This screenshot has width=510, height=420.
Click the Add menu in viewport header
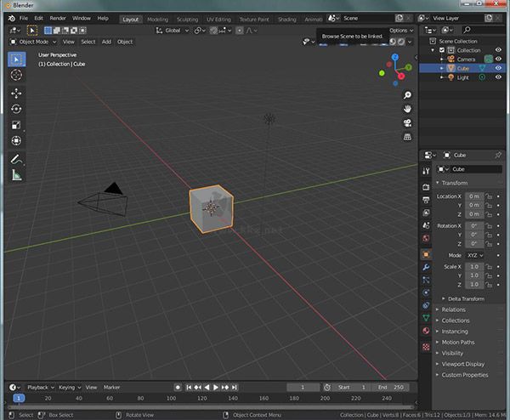pos(106,41)
